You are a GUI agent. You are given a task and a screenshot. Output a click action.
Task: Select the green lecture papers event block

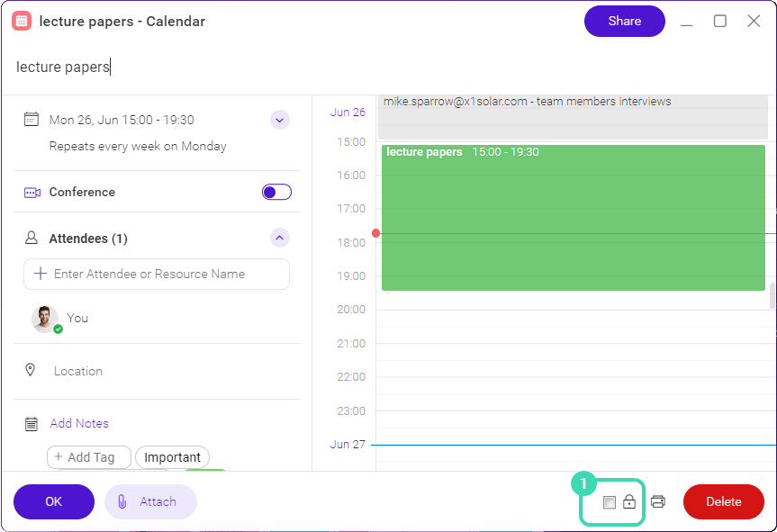[574, 218]
